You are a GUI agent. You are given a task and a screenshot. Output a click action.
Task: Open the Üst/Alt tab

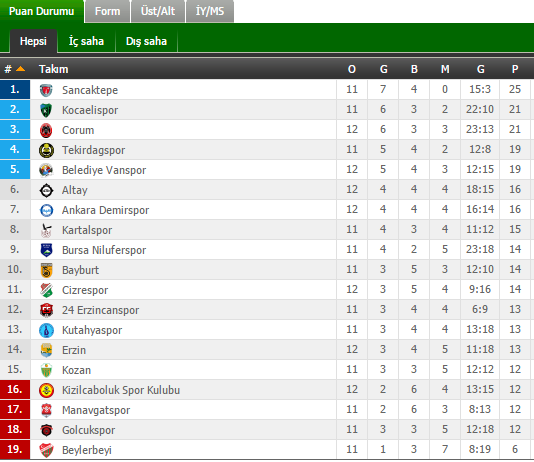pos(158,11)
